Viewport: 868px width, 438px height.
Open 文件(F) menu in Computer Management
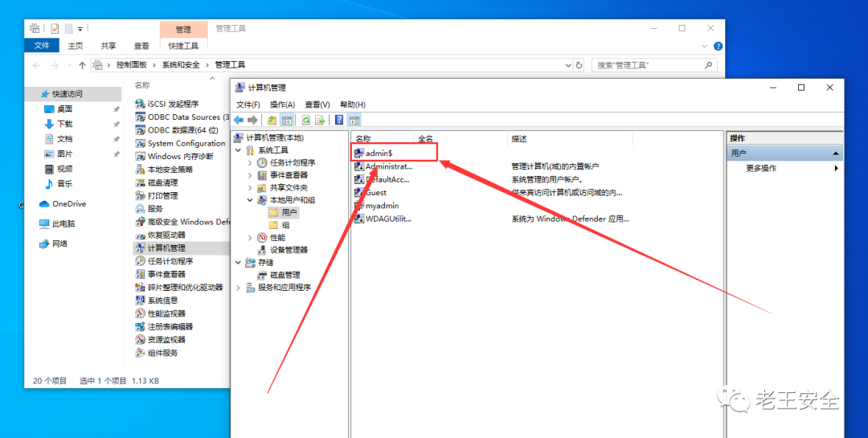(248, 104)
